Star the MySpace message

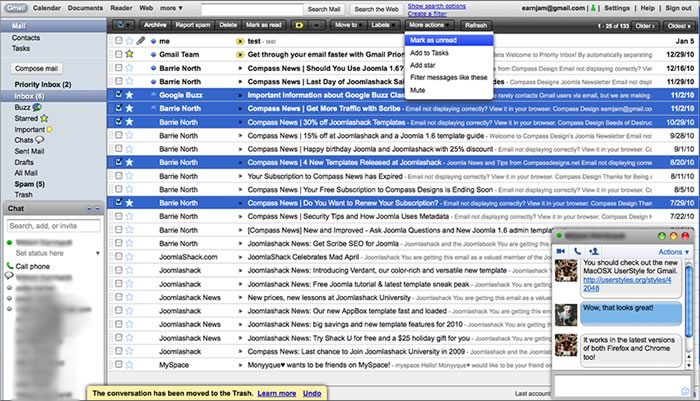pyautogui.click(x=129, y=364)
